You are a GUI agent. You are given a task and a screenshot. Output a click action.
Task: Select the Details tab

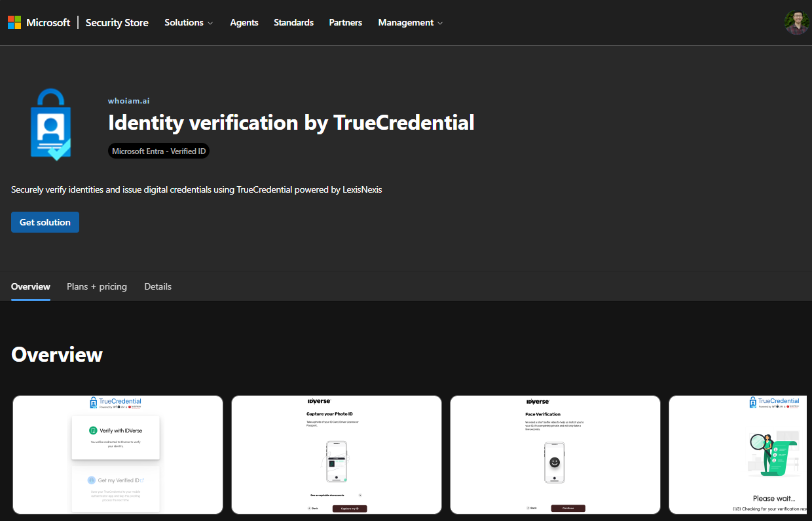click(158, 286)
